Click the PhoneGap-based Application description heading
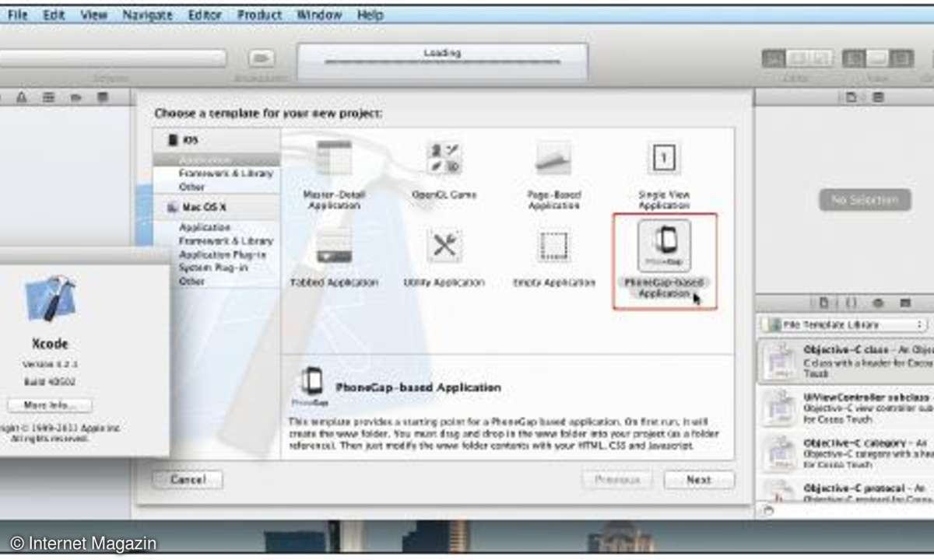Viewport: 934px width, 560px height. 418,387
